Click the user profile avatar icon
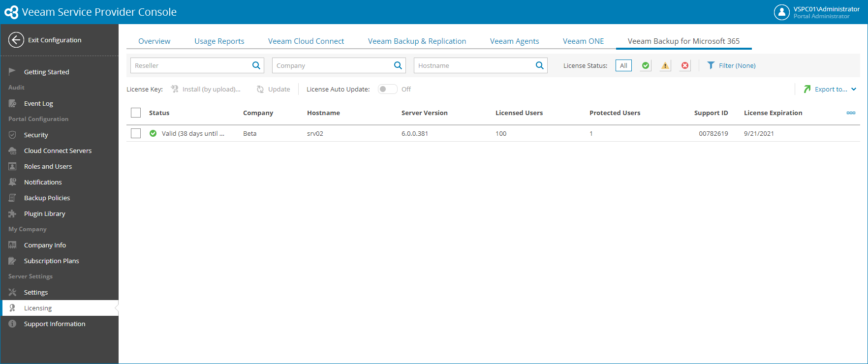Viewport: 868px width, 364px height. 781,12
